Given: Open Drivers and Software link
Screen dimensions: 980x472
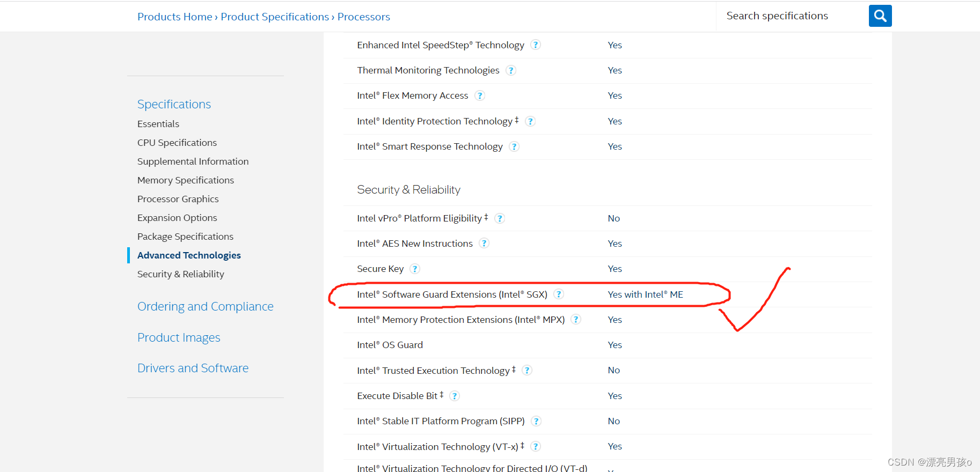Looking at the screenshot, I should click(x=193, y=368).
